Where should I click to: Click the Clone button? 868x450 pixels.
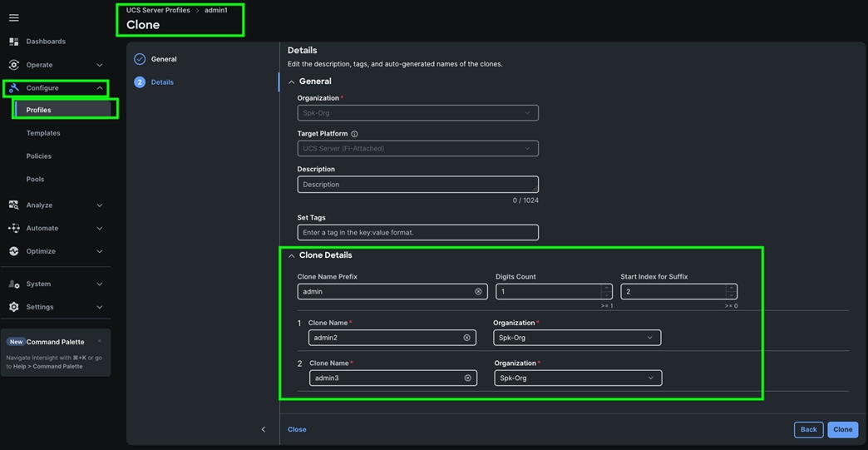[x=842, y=429]
